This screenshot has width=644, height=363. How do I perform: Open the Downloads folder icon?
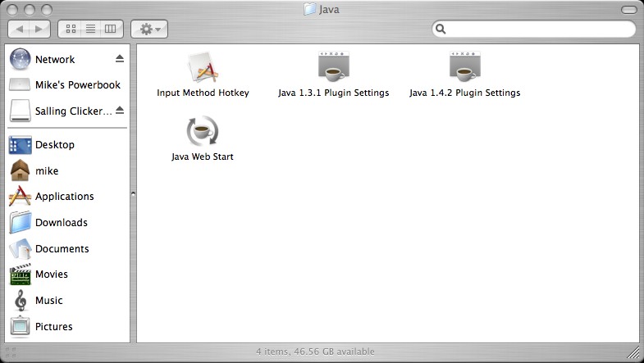click(x=21, y=222)
